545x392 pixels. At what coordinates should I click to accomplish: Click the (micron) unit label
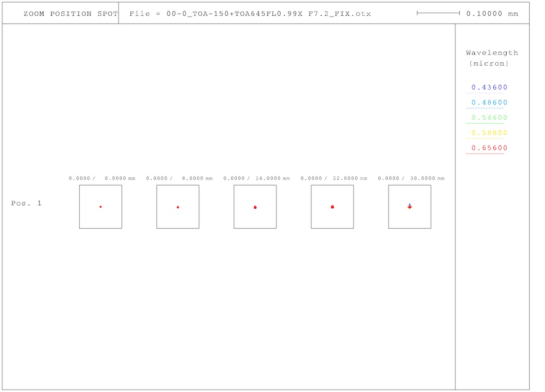coord(489,64)
